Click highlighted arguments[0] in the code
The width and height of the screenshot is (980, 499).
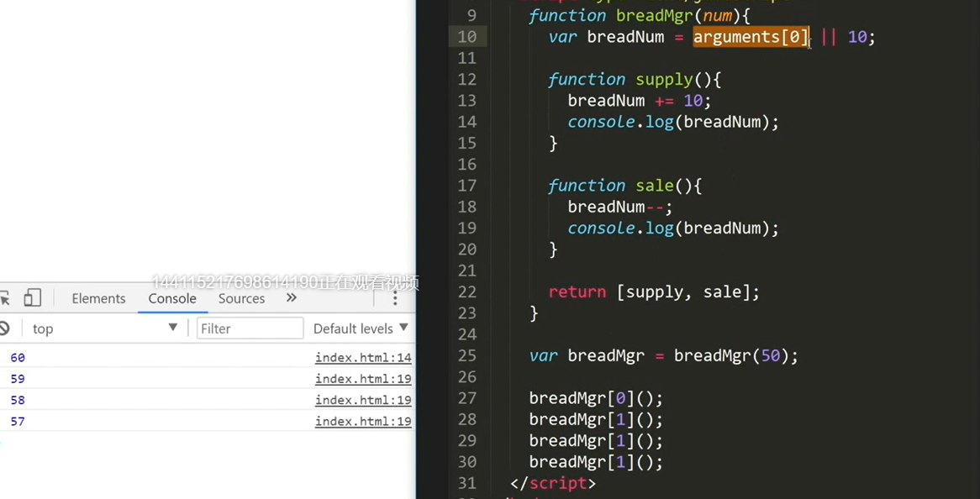point(751,37)
